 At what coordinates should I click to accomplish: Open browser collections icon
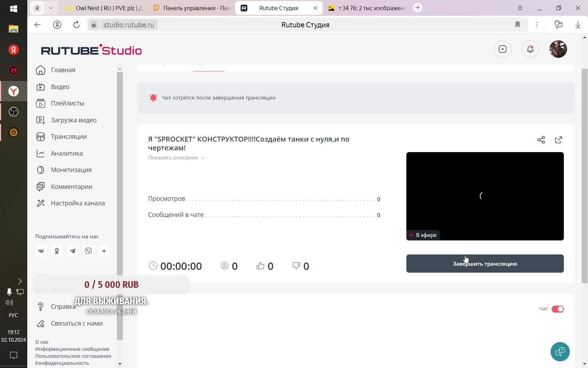click(559, 25)
